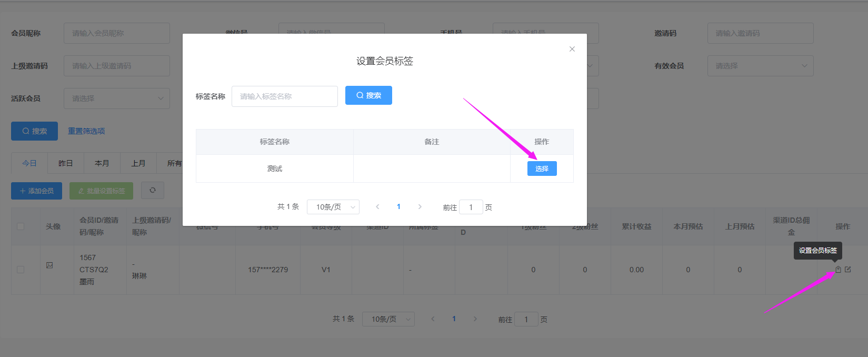Viewport: 868px width, 357px height.
Task: Click the 渠道ID总佣金 column header
Action: click(791, 226)
